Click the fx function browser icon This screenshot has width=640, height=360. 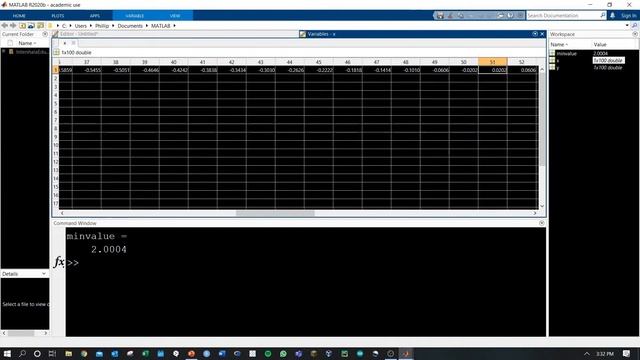(59, 262)
